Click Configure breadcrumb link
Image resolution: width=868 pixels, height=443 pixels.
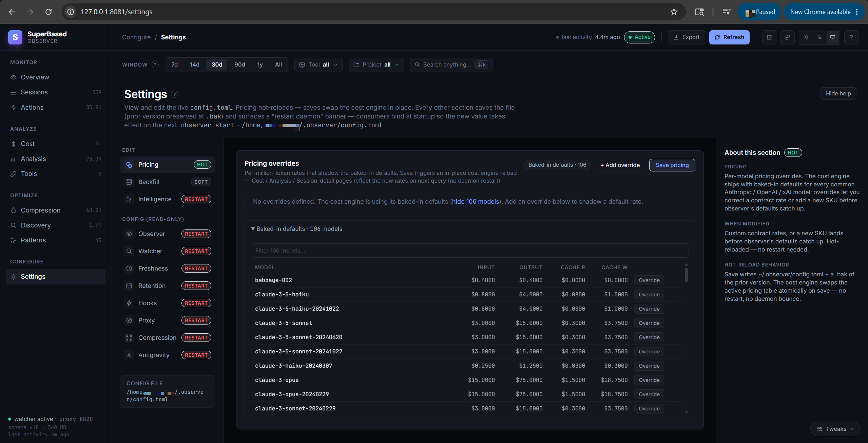point(136,37)
